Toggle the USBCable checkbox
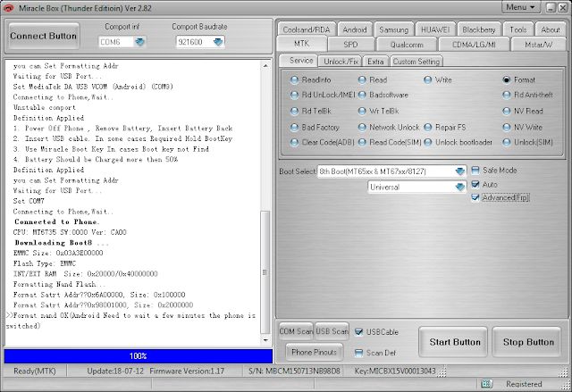This screenshot has width=572, height=392. [x=358, y=332]
